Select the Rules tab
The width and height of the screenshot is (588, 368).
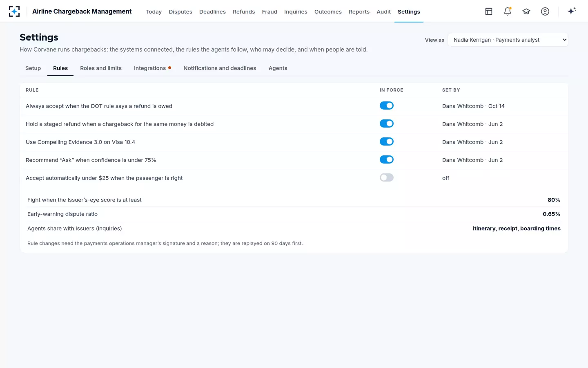pyautogui.click(x=60, y=68)
